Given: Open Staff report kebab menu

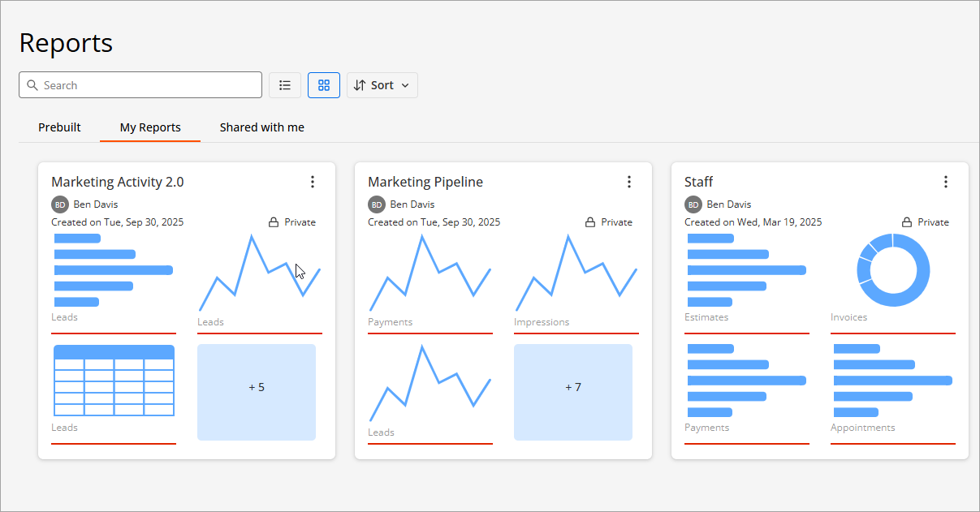Looking at the screenshot, I should [x=945, y=182].
